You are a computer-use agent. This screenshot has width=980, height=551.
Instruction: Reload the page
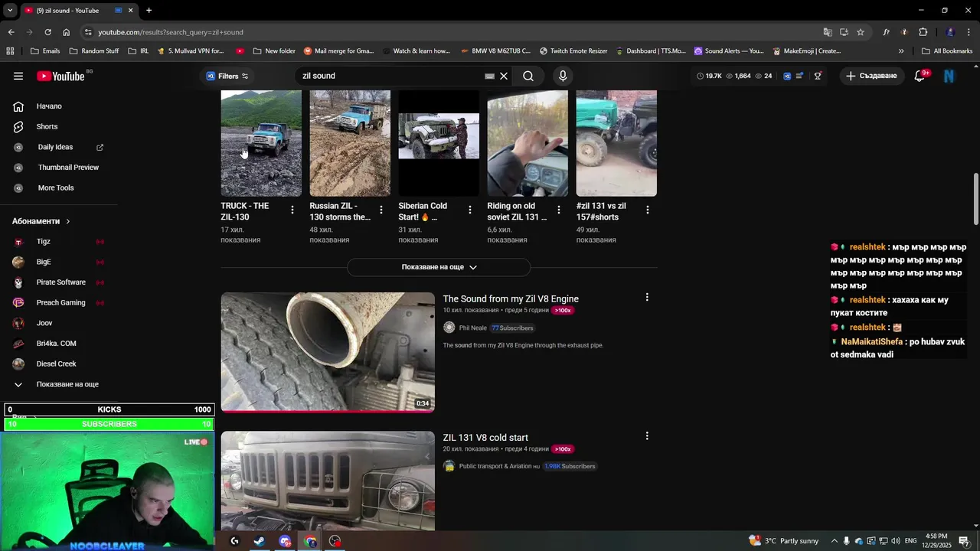tap(47, 32)
